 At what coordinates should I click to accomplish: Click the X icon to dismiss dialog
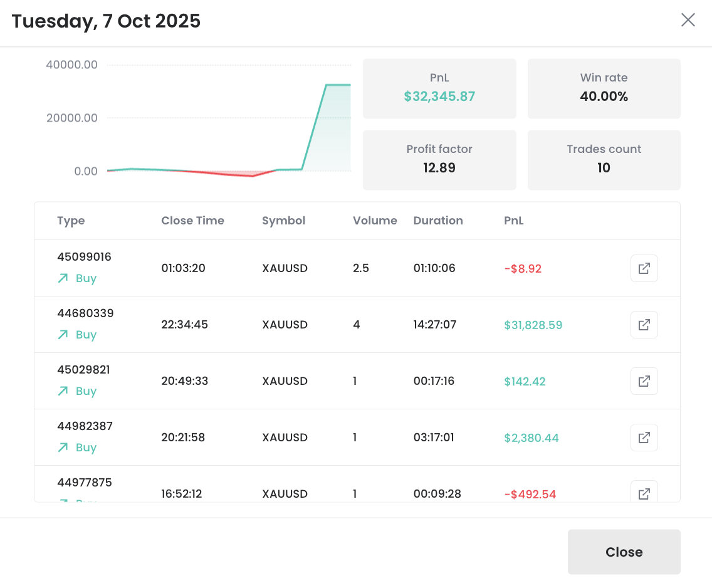[x=688, y=20]
